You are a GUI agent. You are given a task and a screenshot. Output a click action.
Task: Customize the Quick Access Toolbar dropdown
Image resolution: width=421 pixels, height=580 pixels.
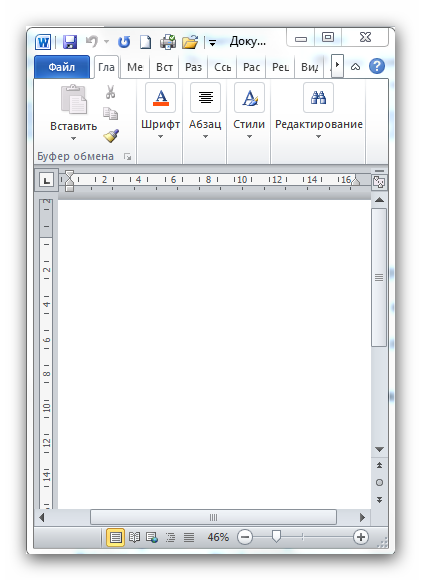pos(212,43)
